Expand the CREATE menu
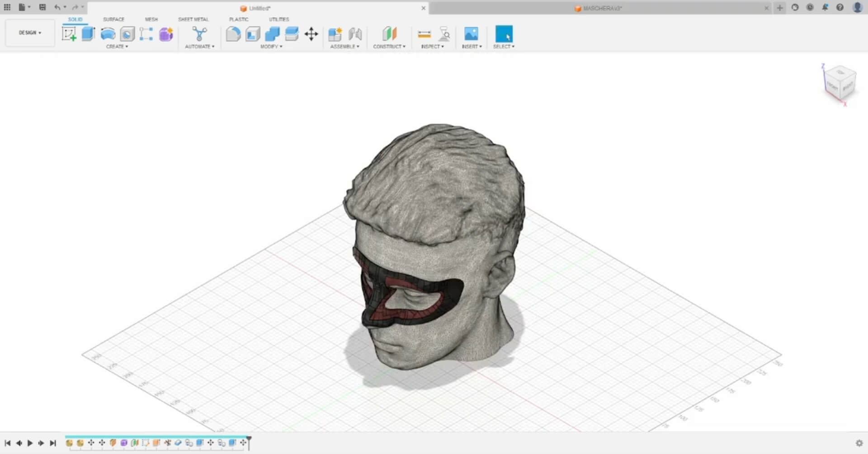Image resolution: width=868 pixels, height=454 pixels. pyautogui.click(x=117, y=47)
